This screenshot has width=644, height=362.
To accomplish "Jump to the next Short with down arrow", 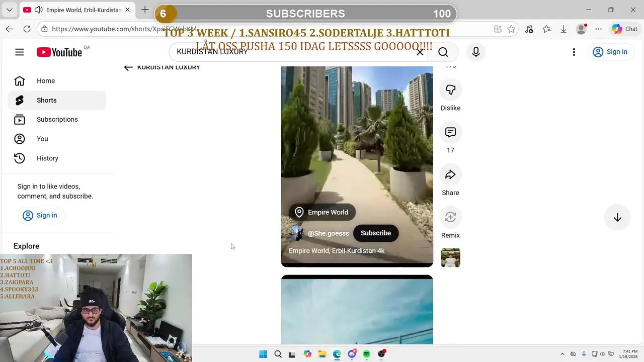I will coord(617,218).
